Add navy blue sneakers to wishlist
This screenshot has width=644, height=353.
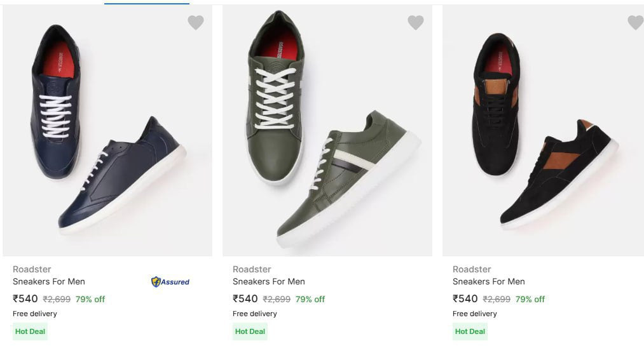point(196,23)
